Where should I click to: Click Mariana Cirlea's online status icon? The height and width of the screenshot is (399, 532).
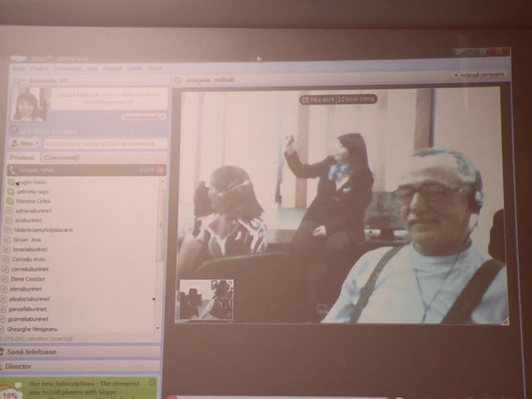tap(10, 201)
